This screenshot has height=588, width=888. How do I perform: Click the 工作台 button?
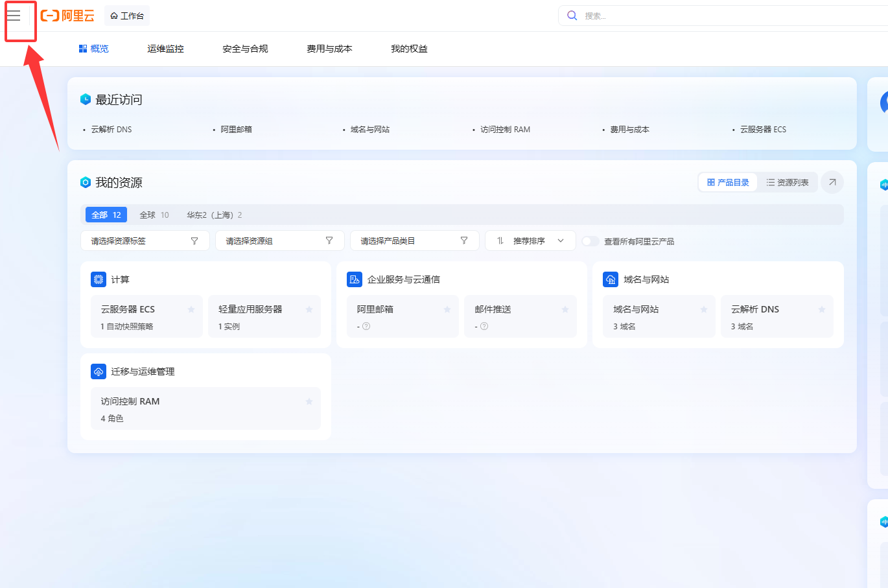click(x=127, y=16)
